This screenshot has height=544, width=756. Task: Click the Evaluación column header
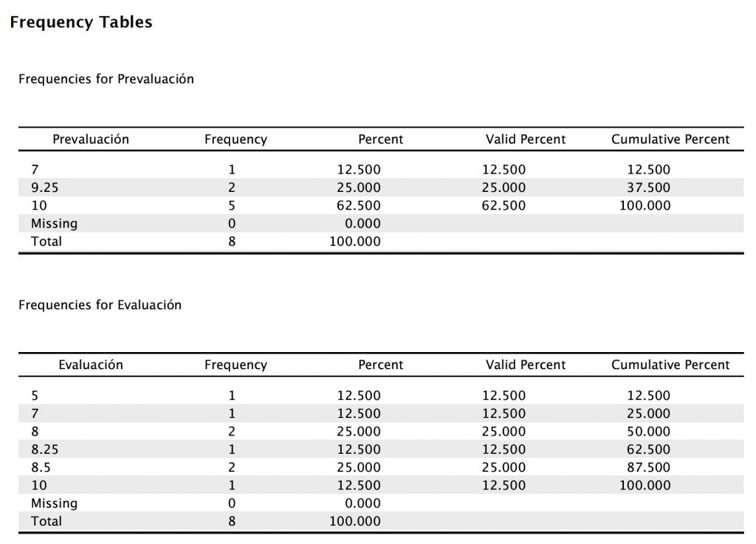(91, 365)
